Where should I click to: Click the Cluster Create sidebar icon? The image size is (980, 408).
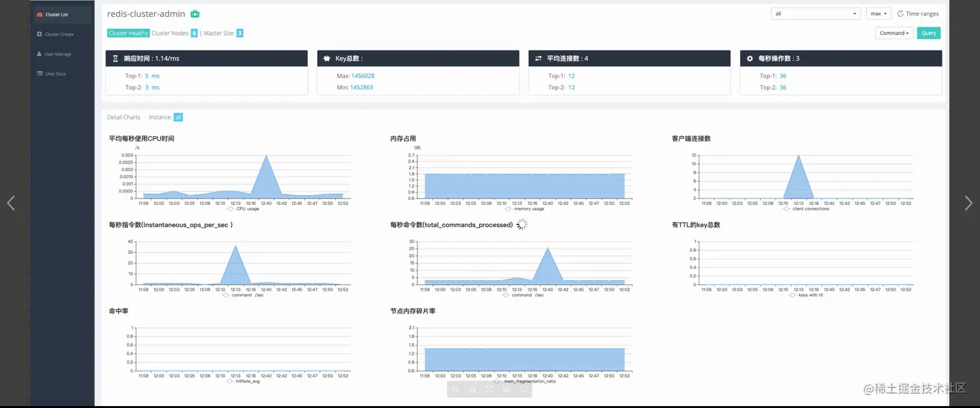pyautogui.click(x=40, y=34)
